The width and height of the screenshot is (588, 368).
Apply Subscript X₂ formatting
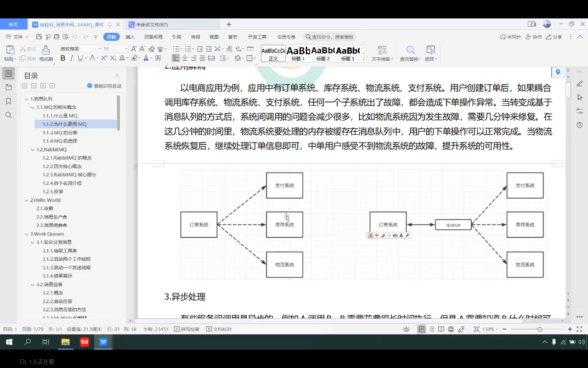click(113, 58)
